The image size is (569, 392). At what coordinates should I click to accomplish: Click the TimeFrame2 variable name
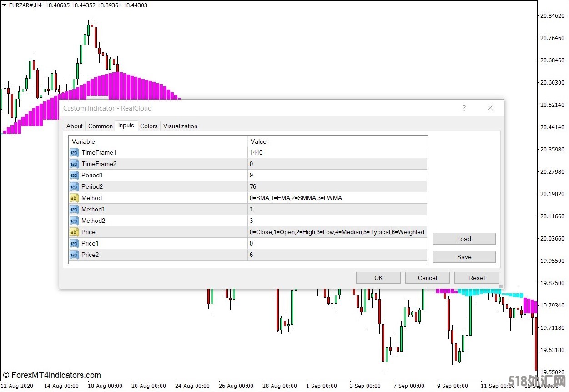tap(99, 164)
